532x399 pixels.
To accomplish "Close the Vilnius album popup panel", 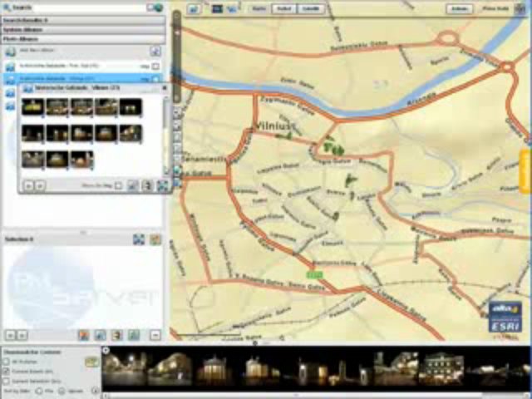I will (x=165, y=87).
